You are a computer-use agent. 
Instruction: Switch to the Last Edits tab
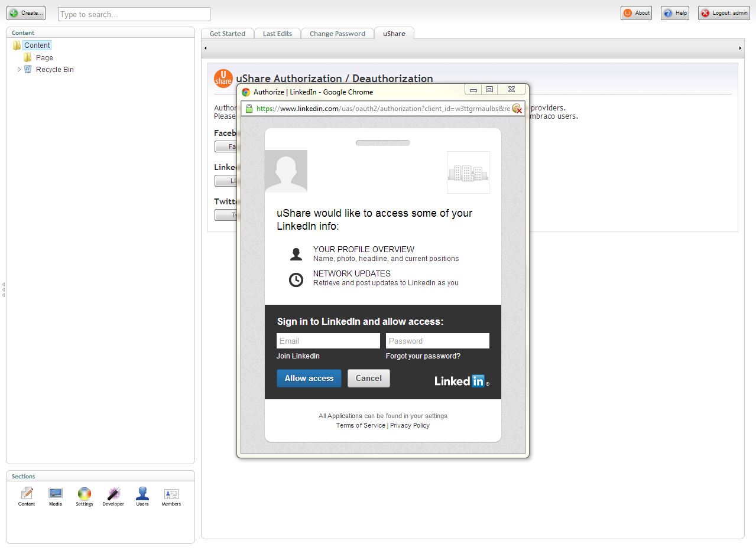(277, 34)
